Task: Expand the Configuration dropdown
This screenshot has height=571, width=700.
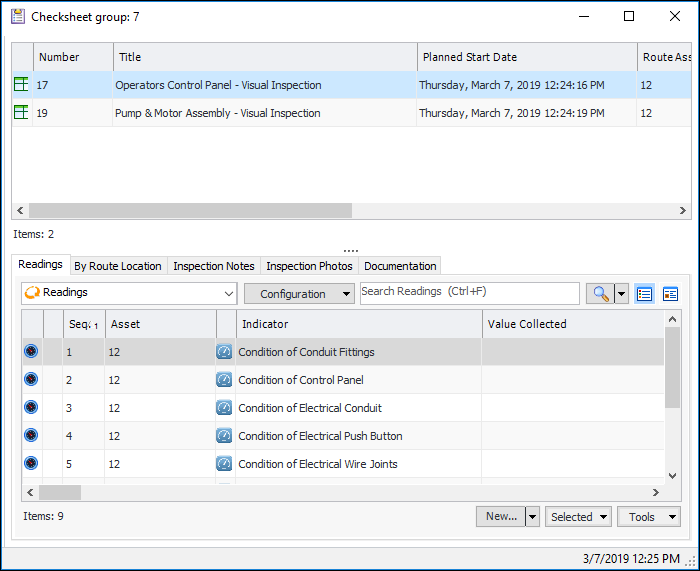Action: [299, 293]
